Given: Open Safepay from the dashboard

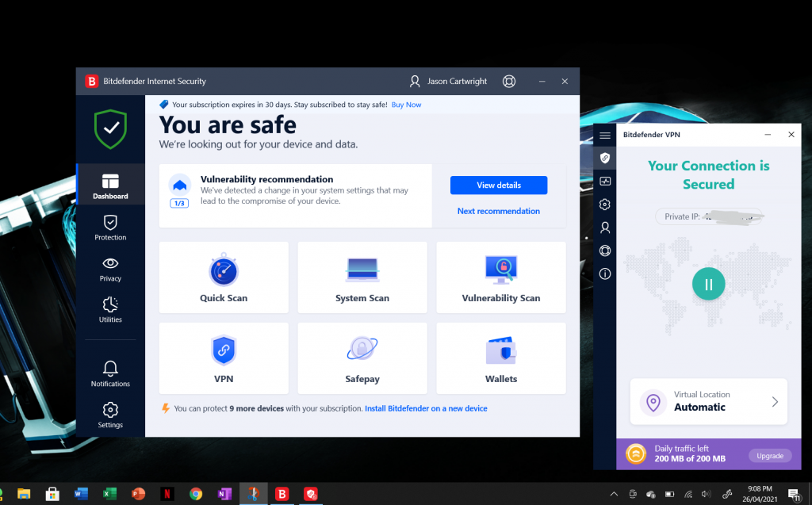Looking at the screenshot, I should [x=362, y=358].
